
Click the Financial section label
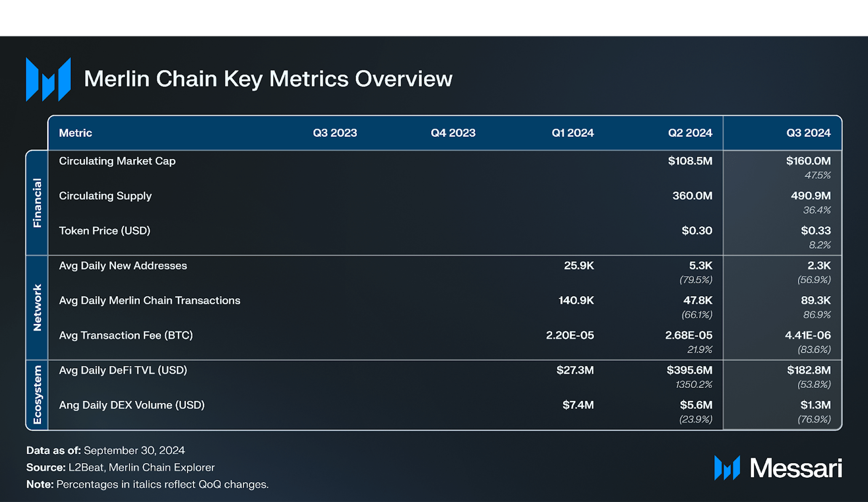tap(37, 203)
